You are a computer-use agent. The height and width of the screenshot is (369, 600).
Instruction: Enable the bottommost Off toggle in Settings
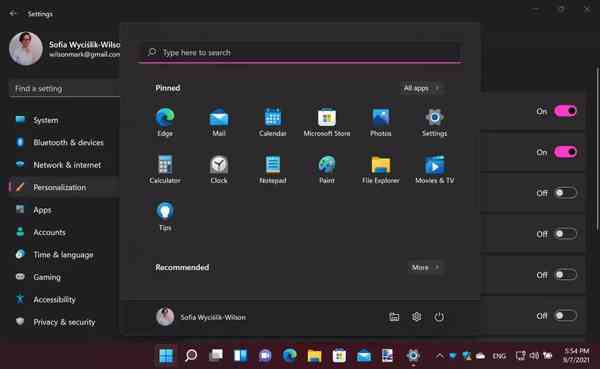(x=566, y=316)
